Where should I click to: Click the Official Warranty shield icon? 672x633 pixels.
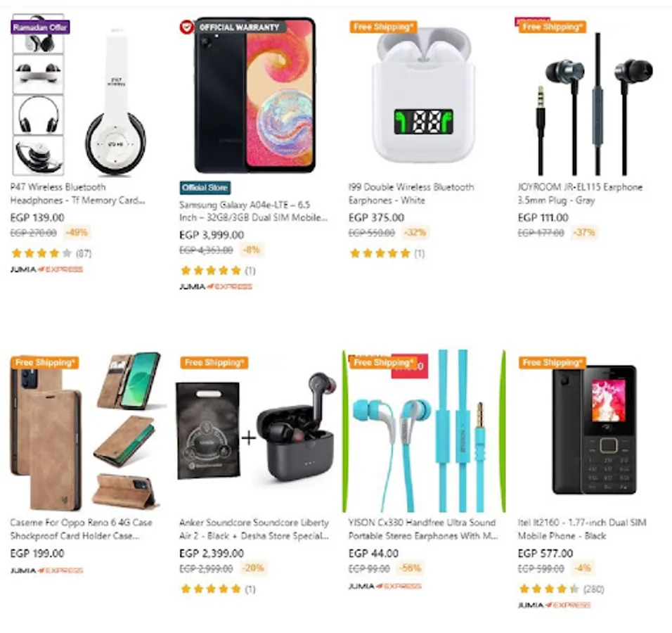click(186, 27)
